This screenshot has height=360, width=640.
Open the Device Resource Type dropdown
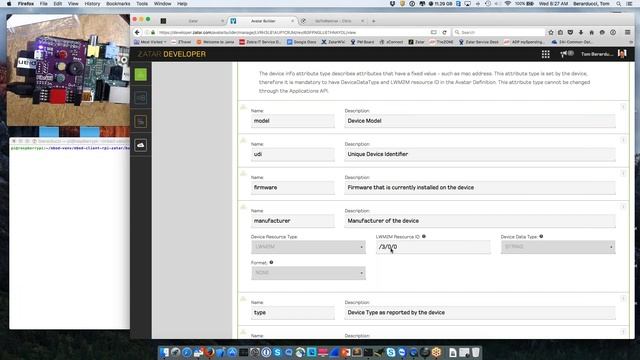tap(308, 247)
